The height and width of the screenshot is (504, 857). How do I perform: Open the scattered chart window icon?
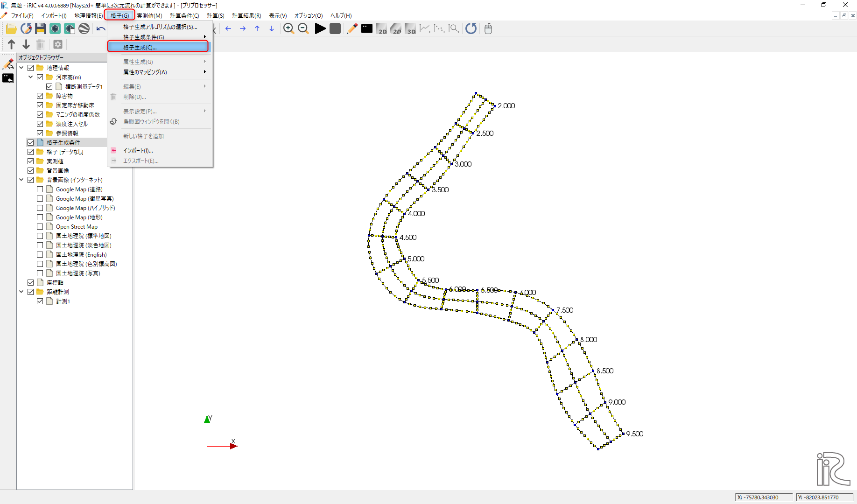pyautogui.click(x=439, y=29)
